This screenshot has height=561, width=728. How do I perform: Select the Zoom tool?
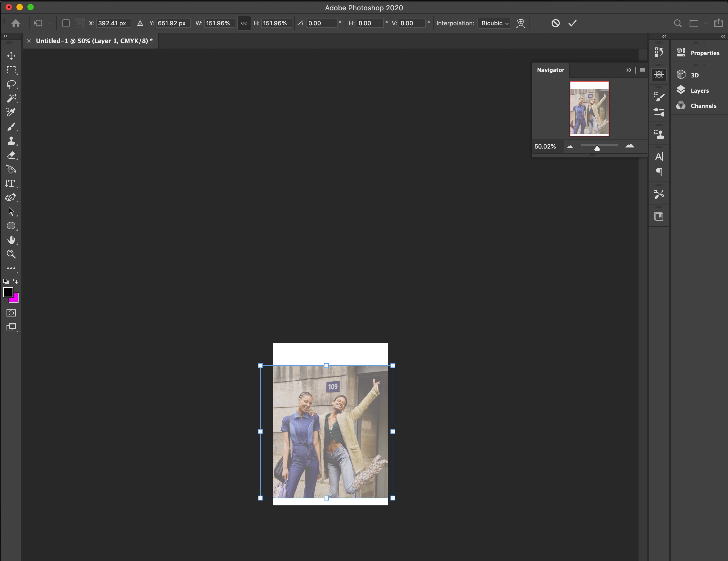tap(11, 254)
